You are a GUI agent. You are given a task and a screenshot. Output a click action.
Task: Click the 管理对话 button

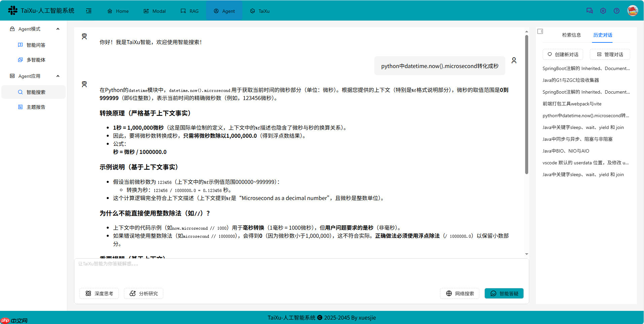click(x=610, y=54)
